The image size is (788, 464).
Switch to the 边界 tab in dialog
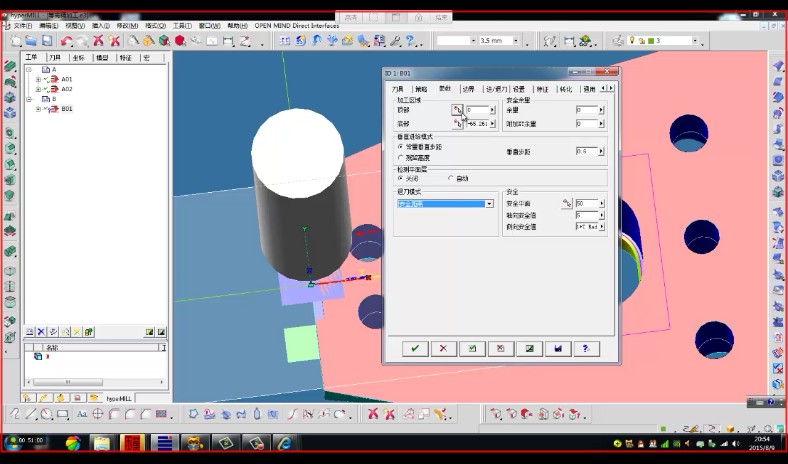tap(467, 89)
